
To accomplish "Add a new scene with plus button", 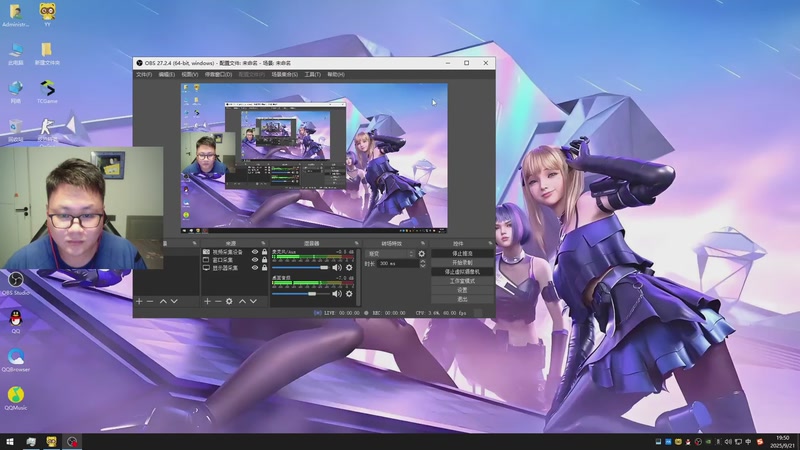I will coord(139,302).
